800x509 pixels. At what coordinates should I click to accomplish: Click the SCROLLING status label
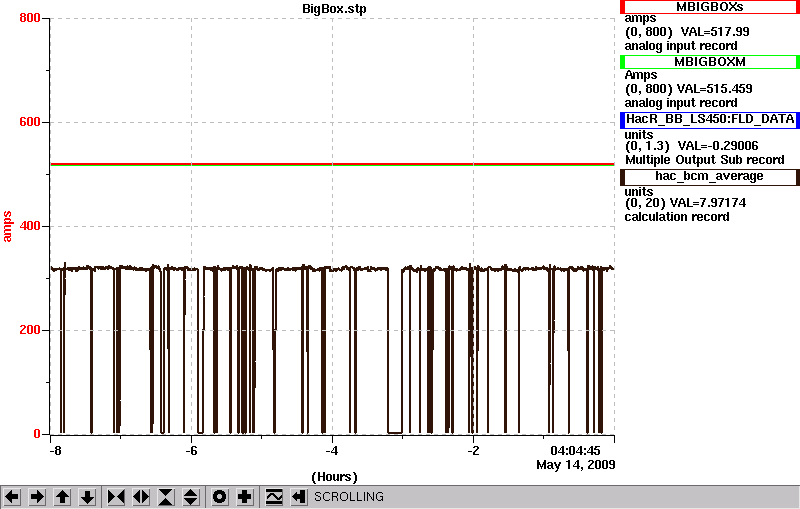[349, 497]
